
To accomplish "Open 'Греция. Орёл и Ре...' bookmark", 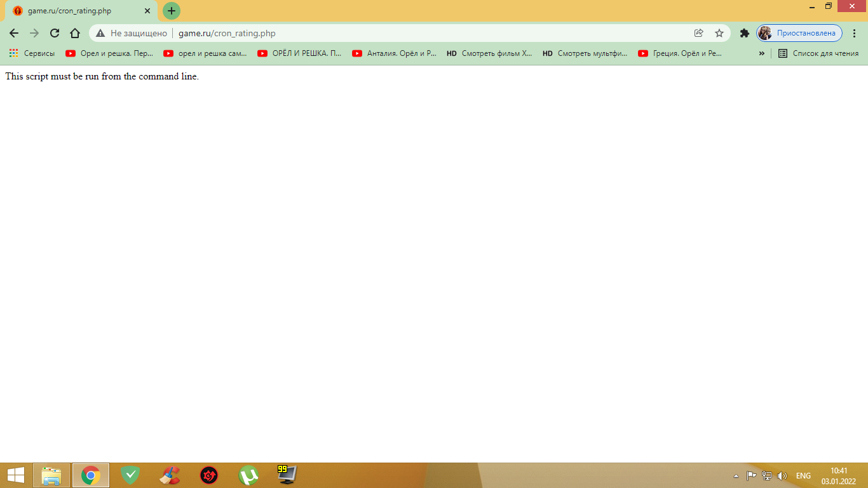I will (x=681, y=53).
